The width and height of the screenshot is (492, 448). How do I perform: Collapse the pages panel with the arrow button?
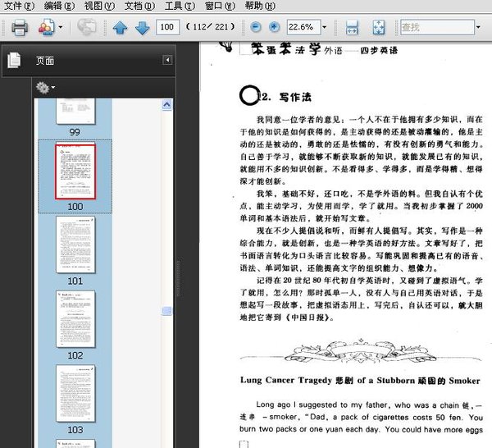(167, 60)
